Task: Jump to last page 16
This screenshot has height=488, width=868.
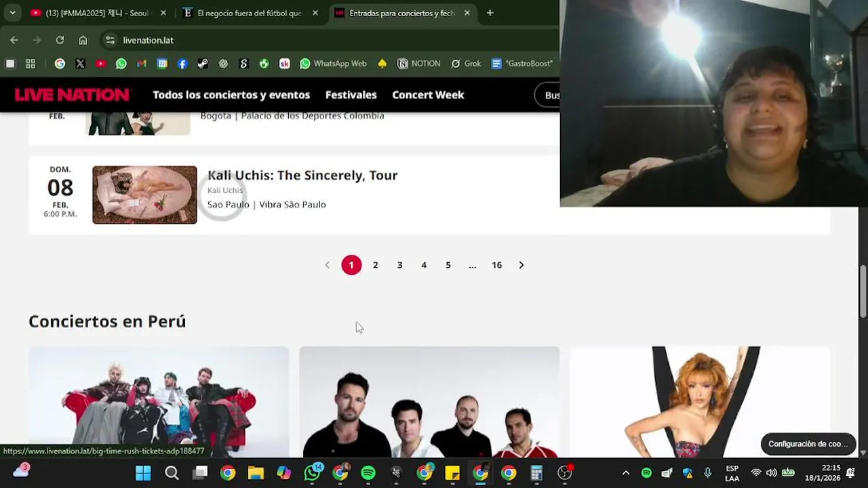Action: point(496,265)
